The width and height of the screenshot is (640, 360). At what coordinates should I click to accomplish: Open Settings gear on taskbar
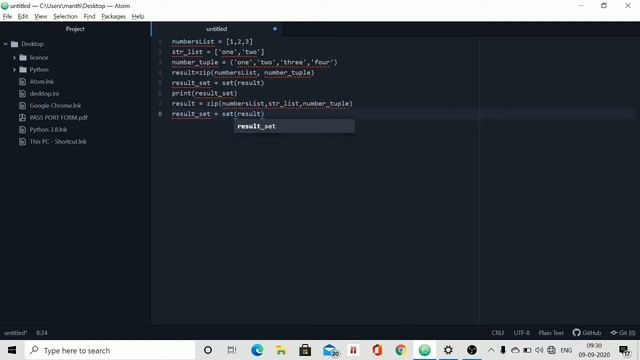[x=448, y=350]
